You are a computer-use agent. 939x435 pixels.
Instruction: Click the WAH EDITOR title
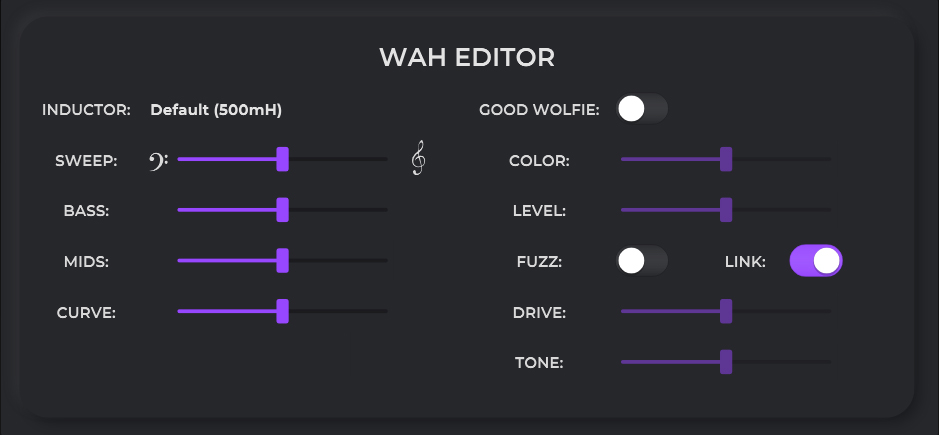click(467, 57)
